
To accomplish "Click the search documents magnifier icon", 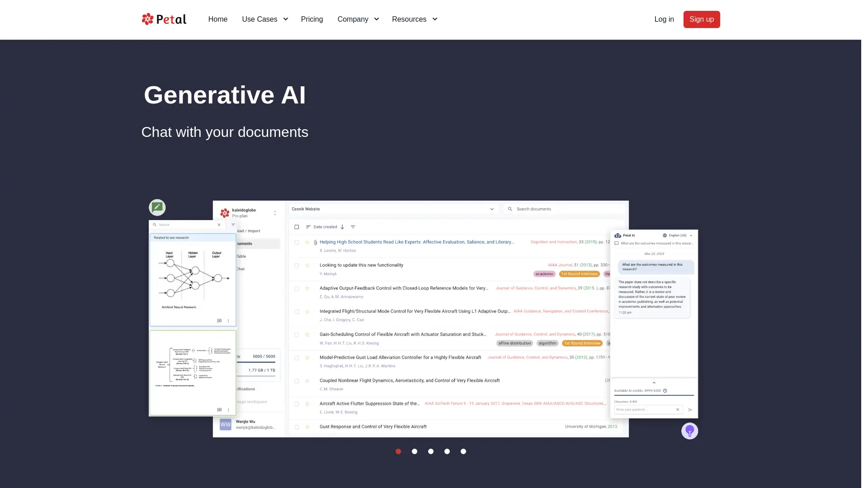I will click(510, 209).
